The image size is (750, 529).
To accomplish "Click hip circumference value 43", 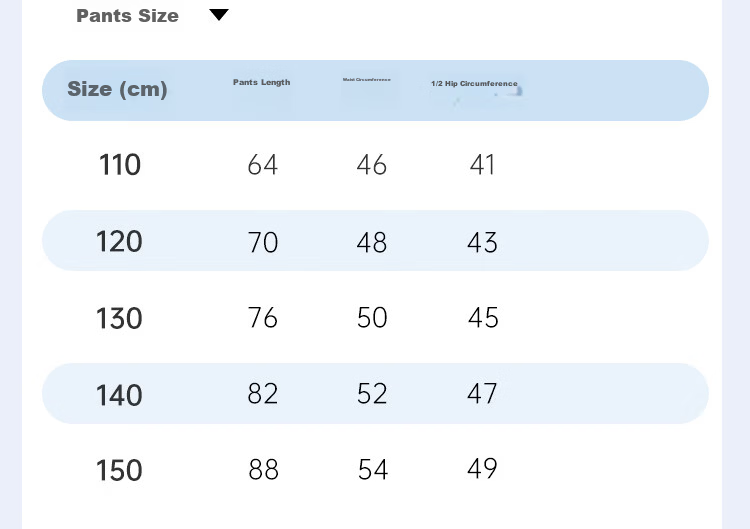I will pos(482,242).
